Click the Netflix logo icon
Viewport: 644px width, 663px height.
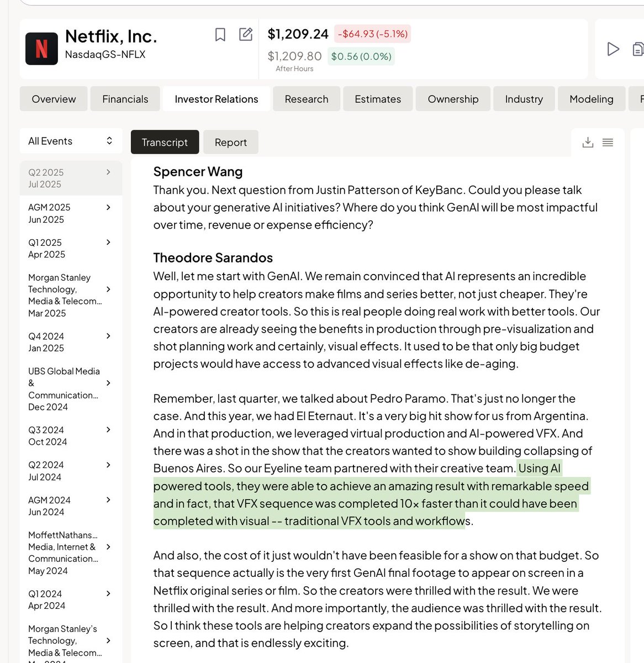pyautogui.click(x=41, y=49)
